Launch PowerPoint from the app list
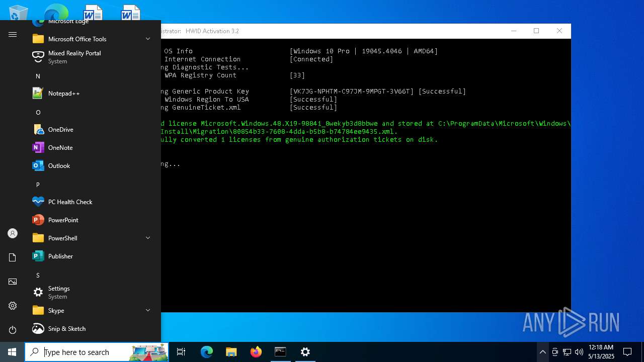Screen dimensions: 644x362 coord(91,220)
